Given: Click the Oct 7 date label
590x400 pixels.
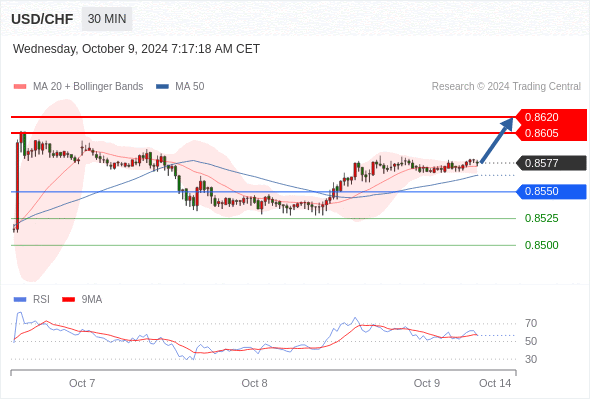Looking at the screenshot, I should pos(82,383).
